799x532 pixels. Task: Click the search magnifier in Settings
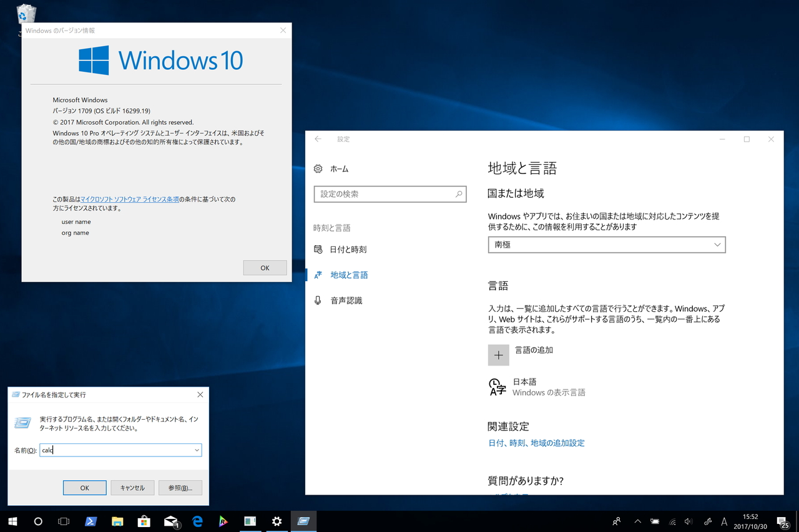click(x=459, y=194)
